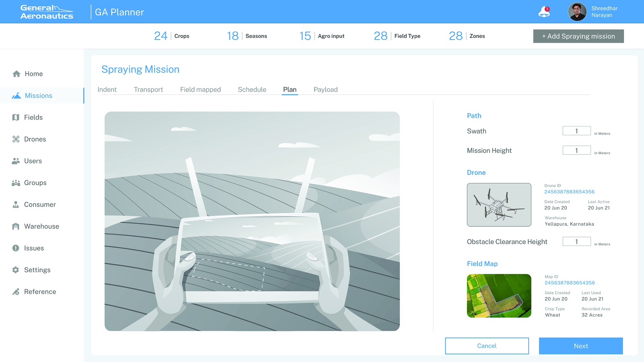Click the Swath value input field
Image resolution: width=644 pixels, height=362 pixels.
tap(576, 131)
